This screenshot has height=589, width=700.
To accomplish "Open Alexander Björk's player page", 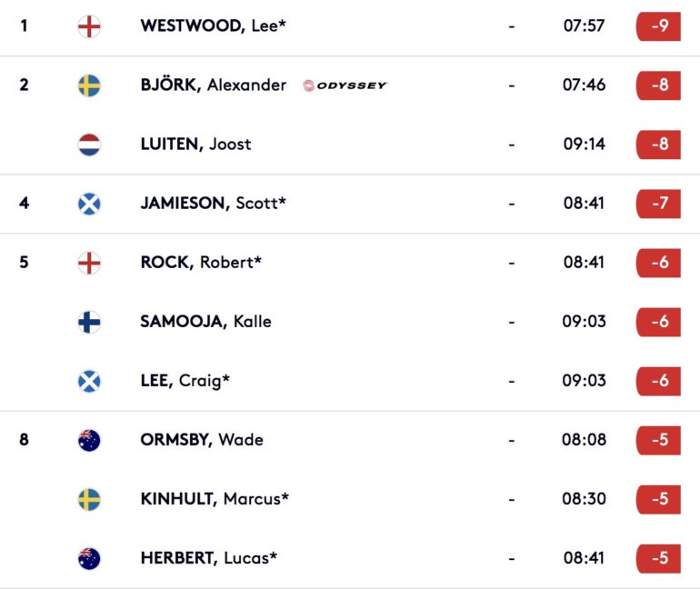I will tap(213, 85).
